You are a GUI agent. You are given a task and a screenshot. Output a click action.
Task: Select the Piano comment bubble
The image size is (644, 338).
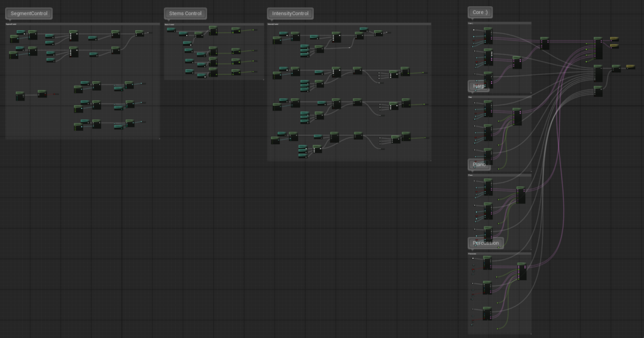(480, 164)
